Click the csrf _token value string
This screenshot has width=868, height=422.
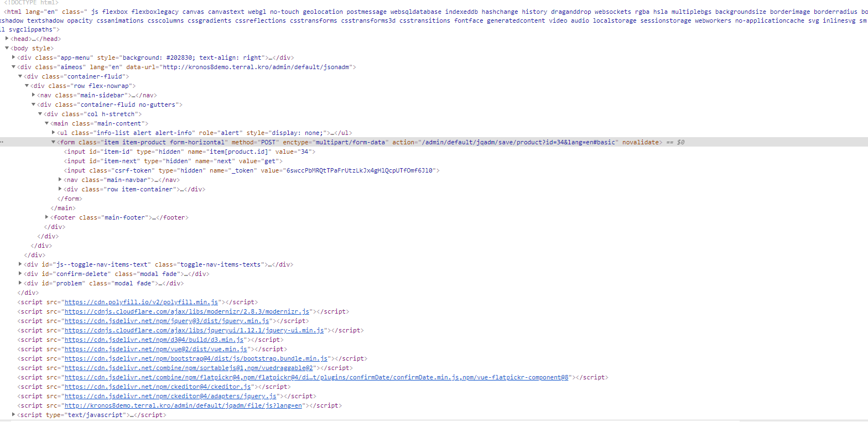[360, 170]
